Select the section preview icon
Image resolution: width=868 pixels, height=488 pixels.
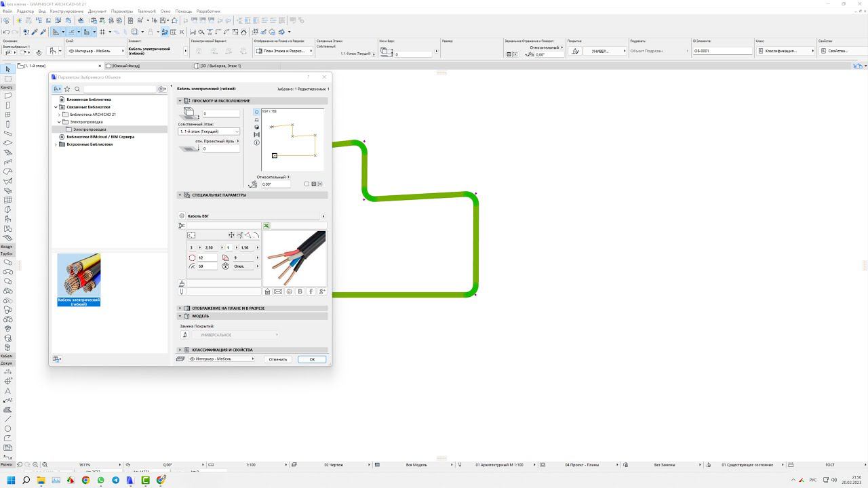[x=256, y=135]
